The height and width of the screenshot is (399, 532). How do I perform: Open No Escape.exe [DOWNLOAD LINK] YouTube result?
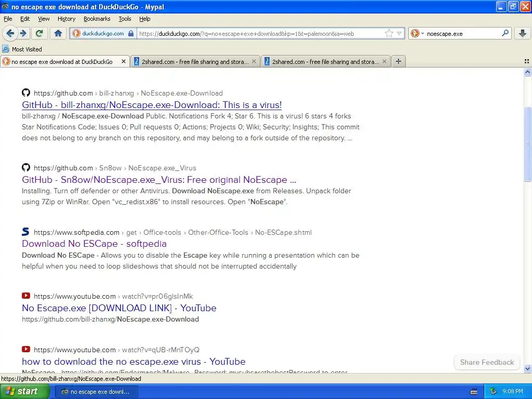click(119, 308)
